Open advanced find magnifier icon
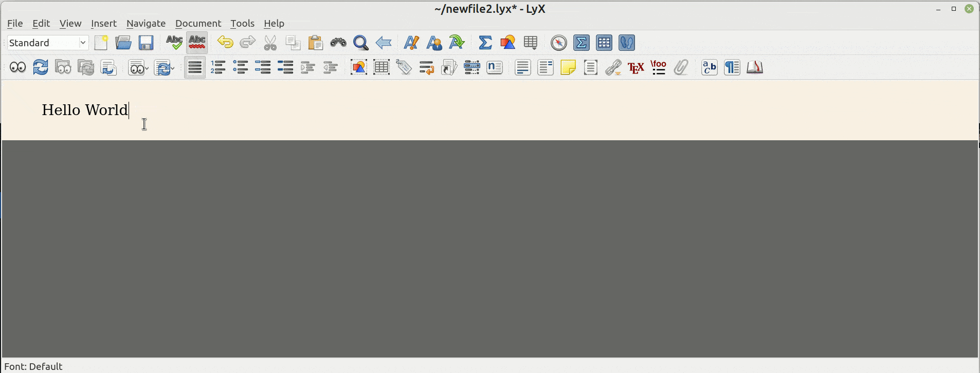The image size is (980, 373). 361,43
